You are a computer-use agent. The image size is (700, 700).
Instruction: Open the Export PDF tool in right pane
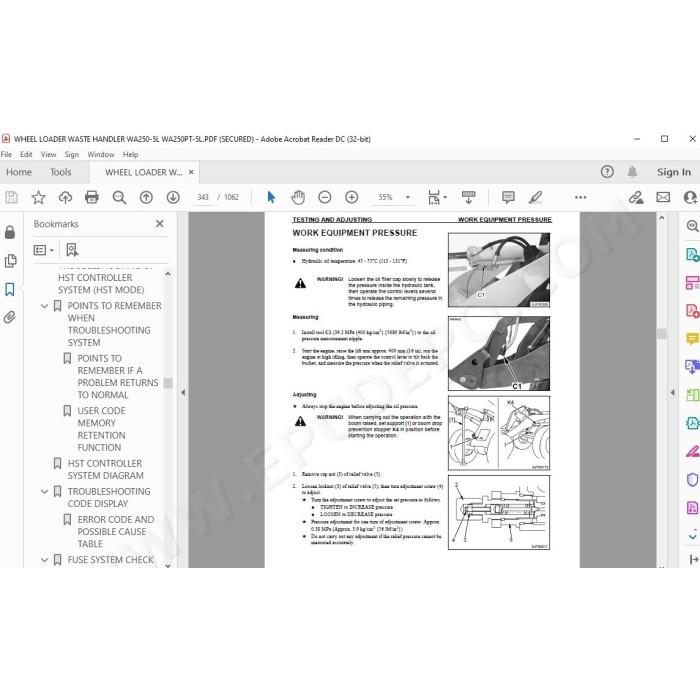(x=692, y=255)
